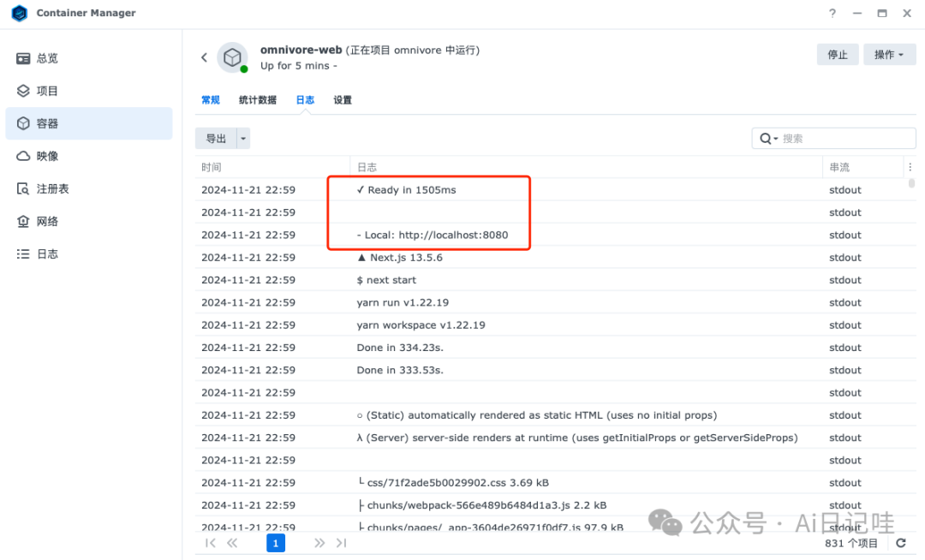Switch to the 常规 tab
Image resolution: width=925 pixels, height=560 pixels.
pos(211,99)
